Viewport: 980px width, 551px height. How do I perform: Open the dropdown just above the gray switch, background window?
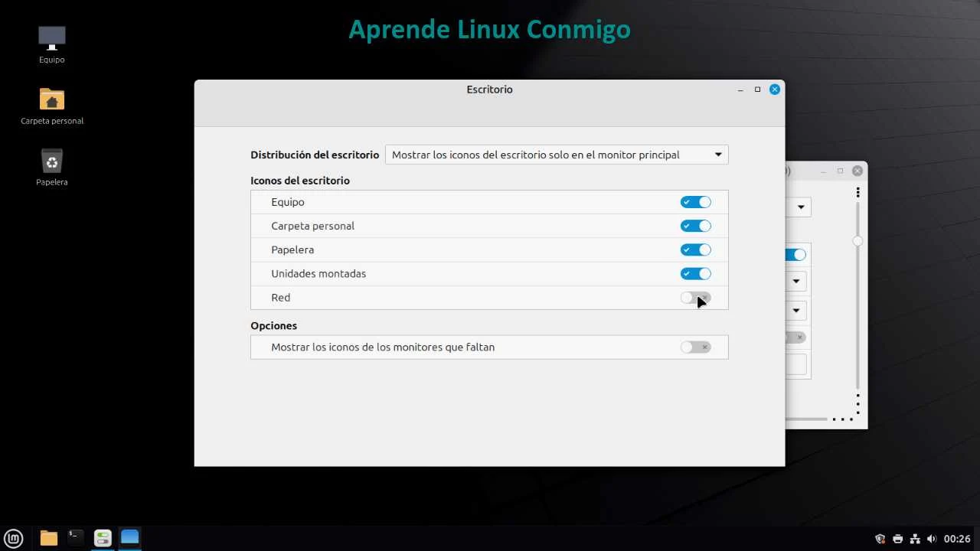tap(796, 310)
